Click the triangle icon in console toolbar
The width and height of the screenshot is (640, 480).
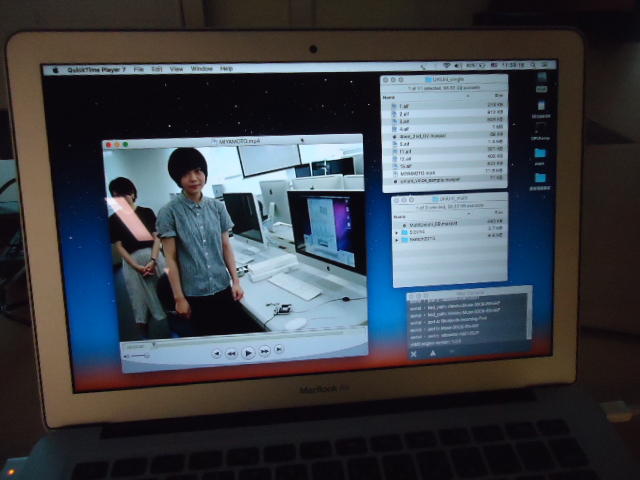pos(433,353)
